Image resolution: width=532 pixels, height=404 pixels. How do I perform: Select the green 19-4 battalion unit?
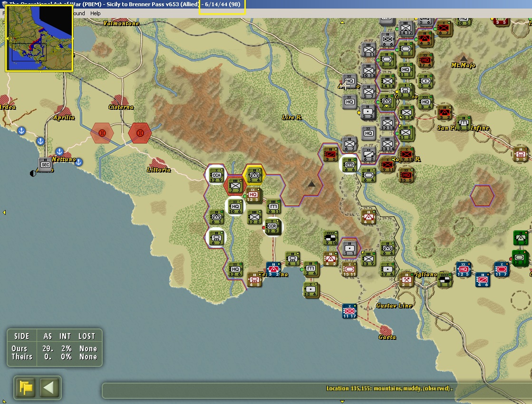[387, 269]
